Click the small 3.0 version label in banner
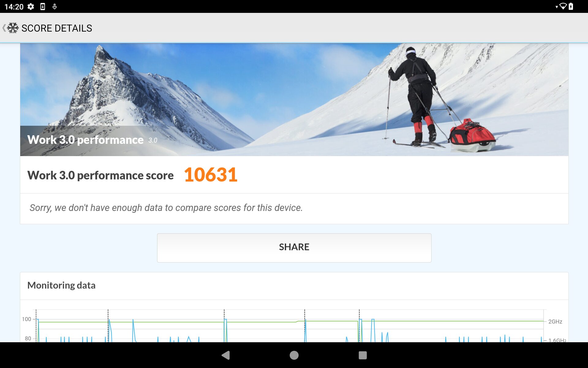This screenshot has height=368, width=588. [153, 140]
